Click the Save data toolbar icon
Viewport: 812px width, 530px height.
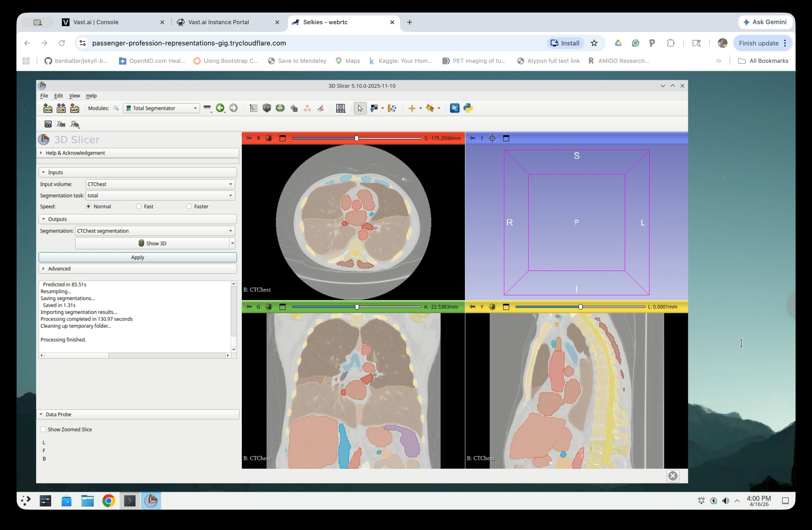(x=75, y=108)
